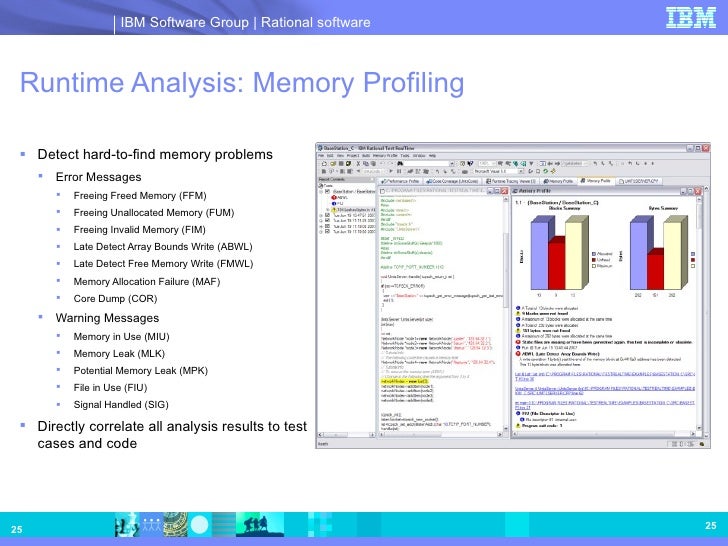Toggle the first Tue Jun report checkbox
This screenshot has height=546, width=728.
click(x=327, y=215)
